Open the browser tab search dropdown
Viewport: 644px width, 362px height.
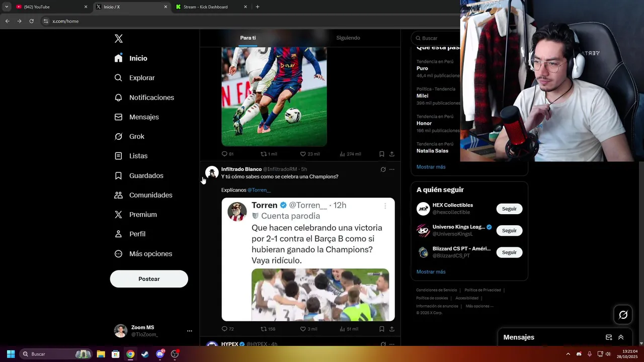click(7, 7)
